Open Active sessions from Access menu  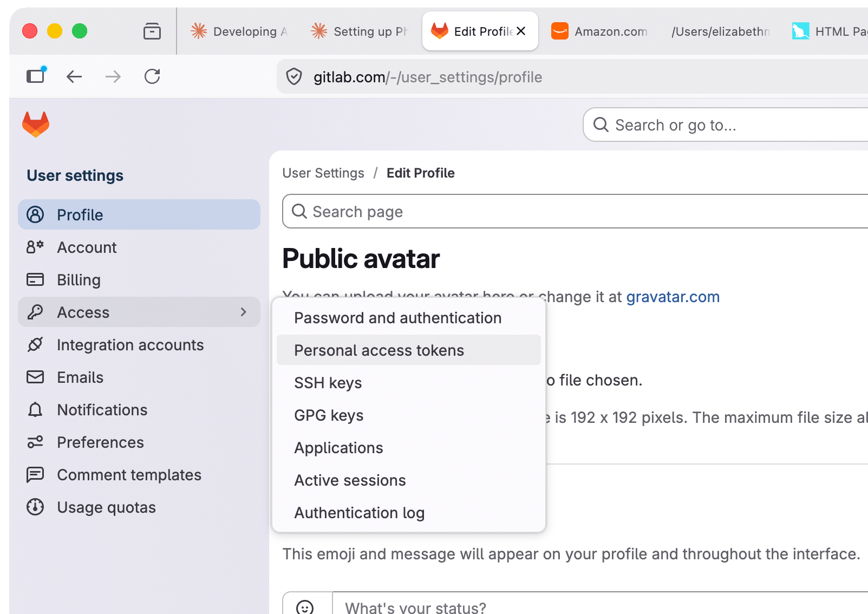[x=409, y=480]
